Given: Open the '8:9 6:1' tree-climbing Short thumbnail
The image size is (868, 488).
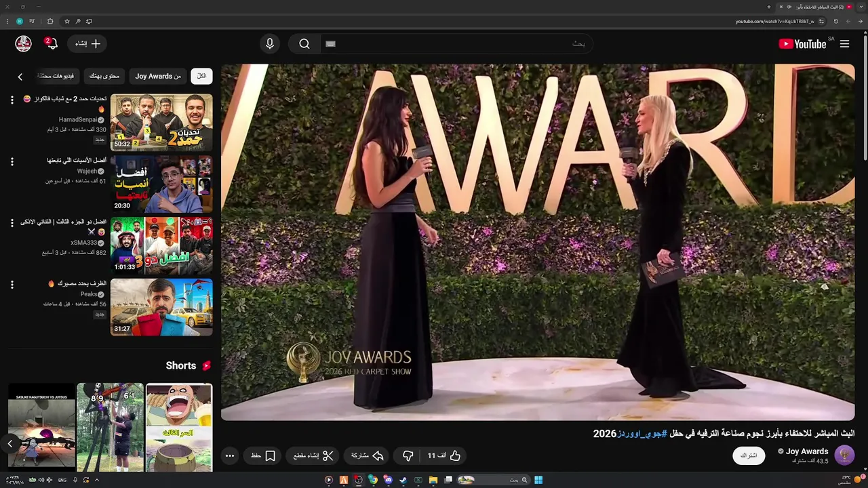Looking at the screenshot, I should pos(110,427).
